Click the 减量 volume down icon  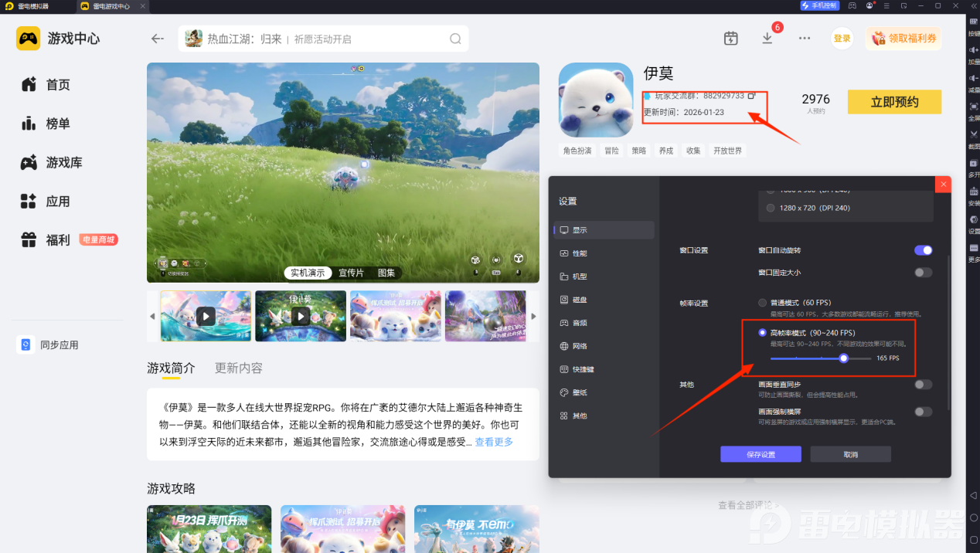click(974, 78)
